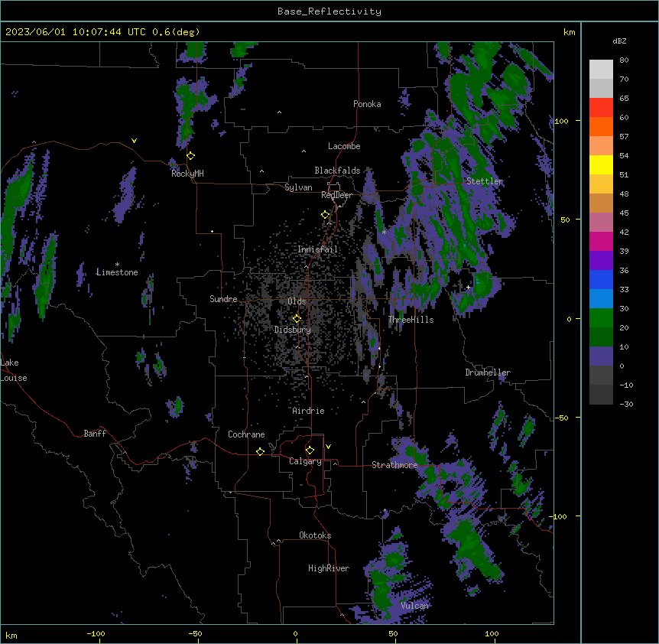The width and height of the screenshot is (659, 644).
Task: Click the yellow V marker northwest of RockyMH
Action: pyautogui.click(x=134, y=141)
